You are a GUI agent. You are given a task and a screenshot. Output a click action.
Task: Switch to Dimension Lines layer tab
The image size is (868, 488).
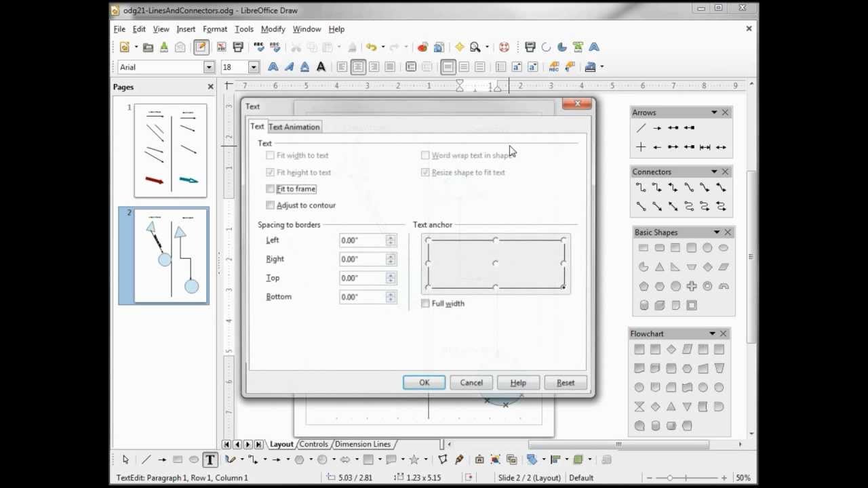tap(363, 445)
